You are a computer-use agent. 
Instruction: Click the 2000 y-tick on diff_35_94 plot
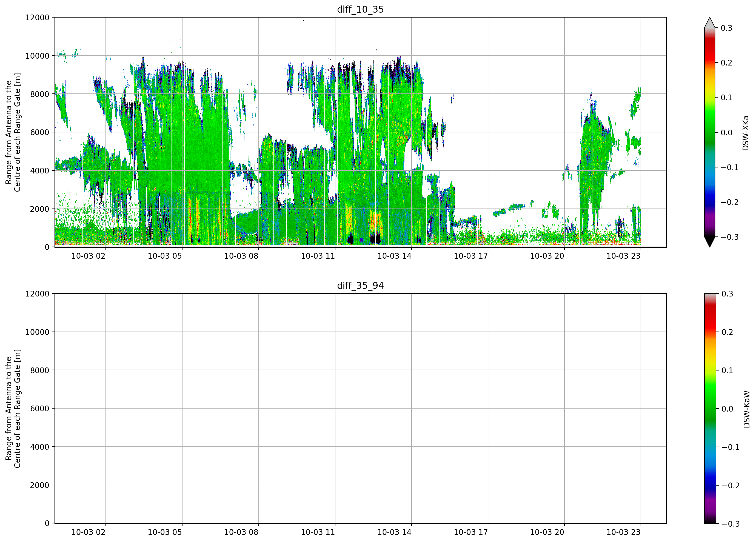(40, 485)
